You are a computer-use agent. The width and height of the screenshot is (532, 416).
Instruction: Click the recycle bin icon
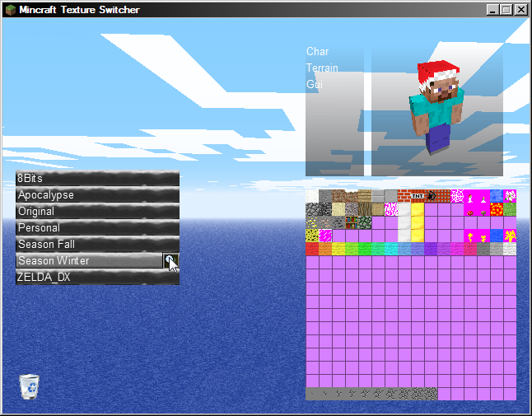pyautogui.click(x=29, y=386)
